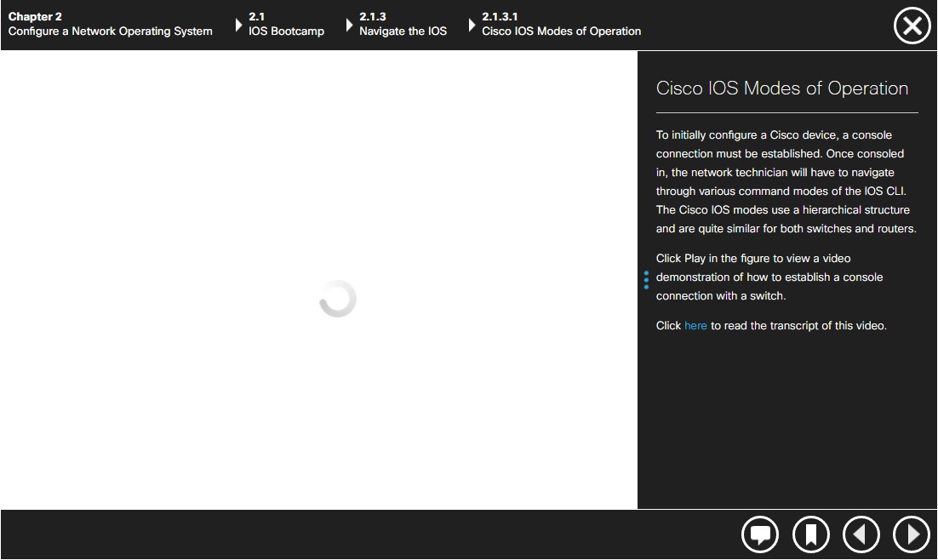Viewport: 938px width, 560px height.
Task: Go to the previous page arrow
Action: (x=861, y=534)
